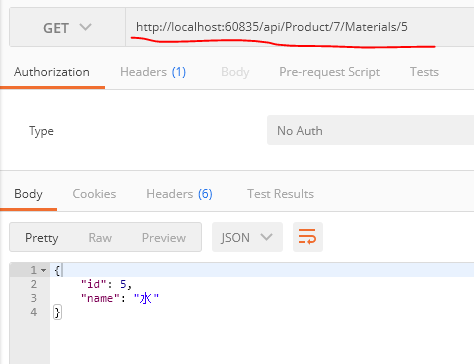Switch to Preview response view
The image size is (474, 364).
(164, 238)
